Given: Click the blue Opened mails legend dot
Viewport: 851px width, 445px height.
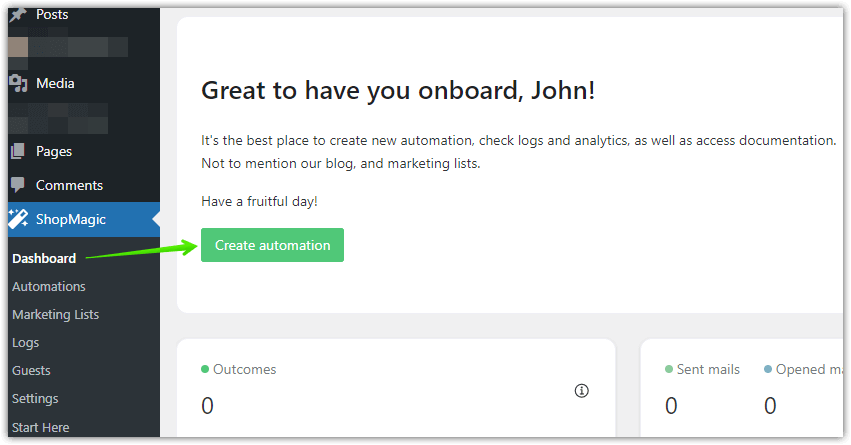Looking at the screenshot, I should (767, 369).
